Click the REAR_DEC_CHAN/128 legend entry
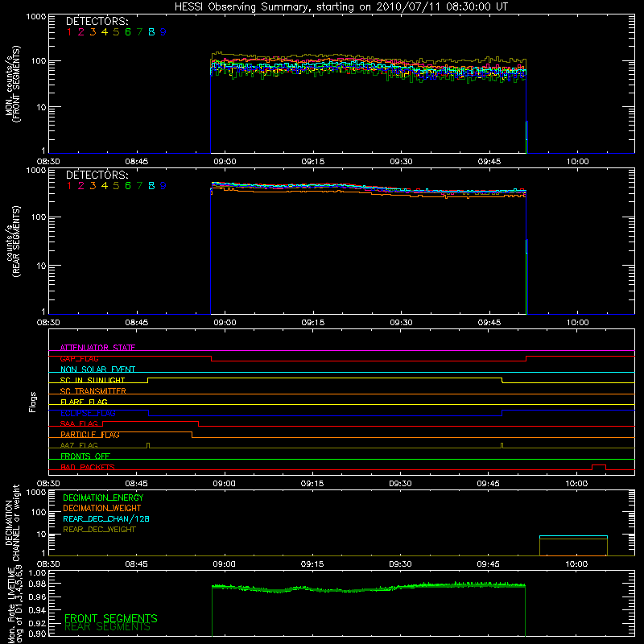Screen dimensions: 644x644 click(106, 518)
